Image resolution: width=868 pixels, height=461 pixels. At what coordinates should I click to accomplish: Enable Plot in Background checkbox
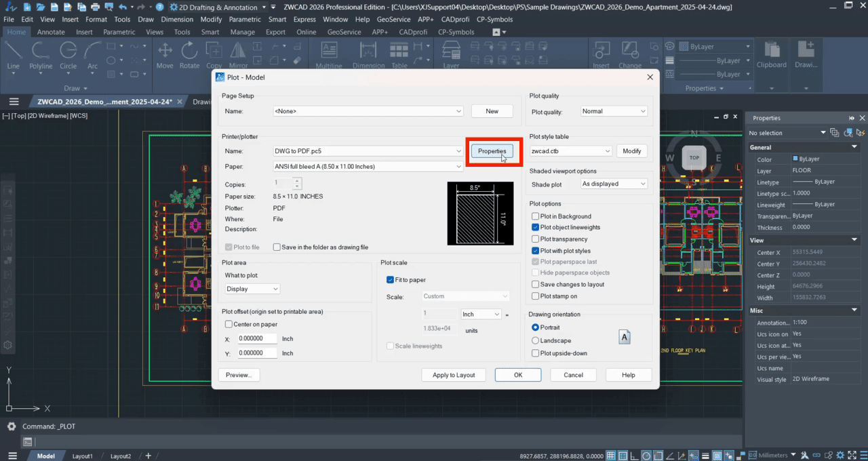tap(536, 216)
